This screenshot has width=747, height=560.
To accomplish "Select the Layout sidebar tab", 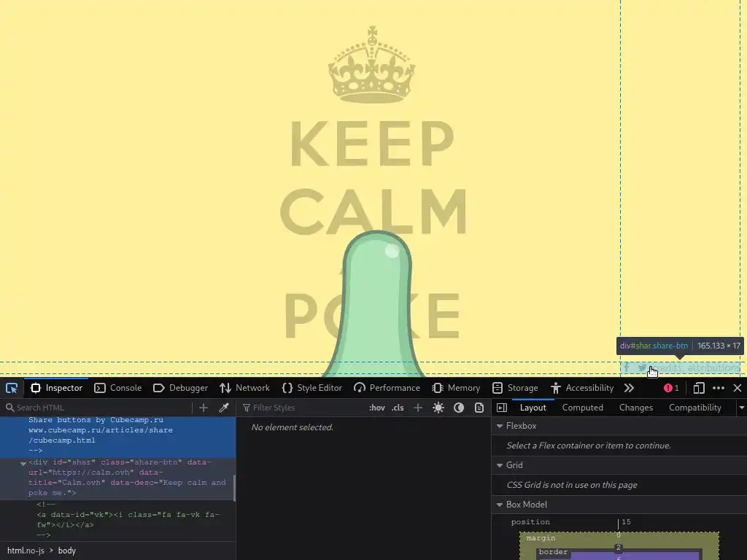I will tap(533, 408).
